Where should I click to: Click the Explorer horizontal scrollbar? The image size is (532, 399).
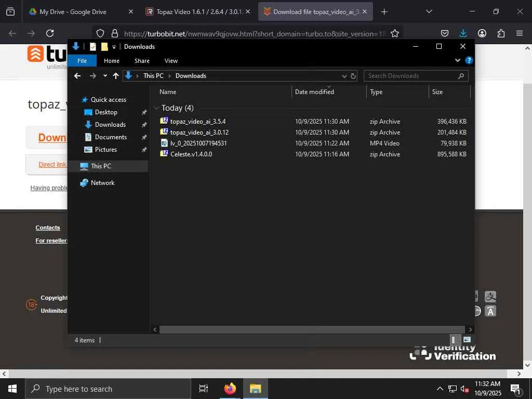tap(312, 329)
